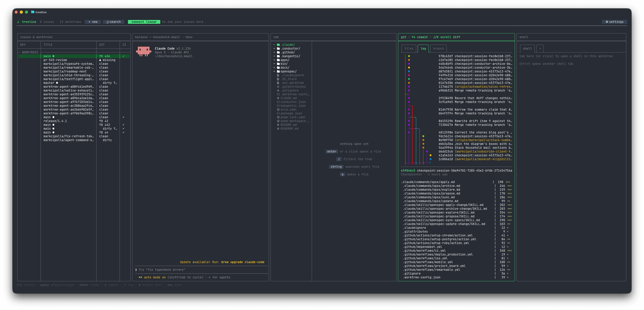Click the .github folder icon

coord(278,52)
